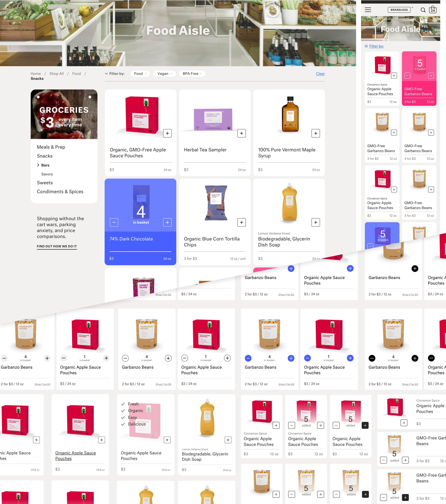Click the Groceries $3 promo banner

(64, 114)
